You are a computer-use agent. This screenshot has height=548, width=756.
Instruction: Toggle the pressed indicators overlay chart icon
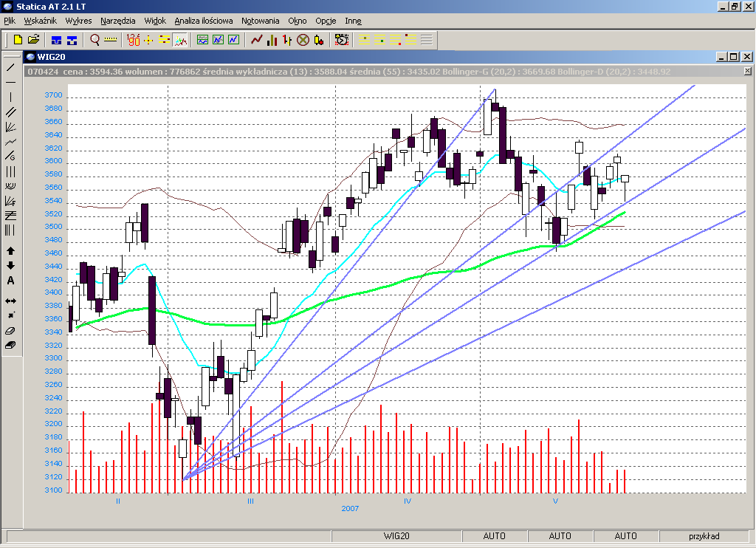[x=180, y=40]
